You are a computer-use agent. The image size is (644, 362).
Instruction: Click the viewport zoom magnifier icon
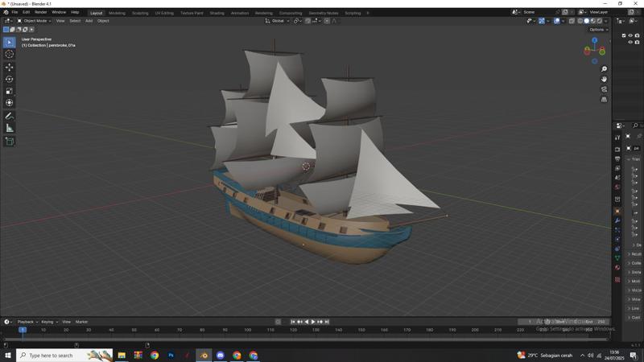(x=604, y=69)
